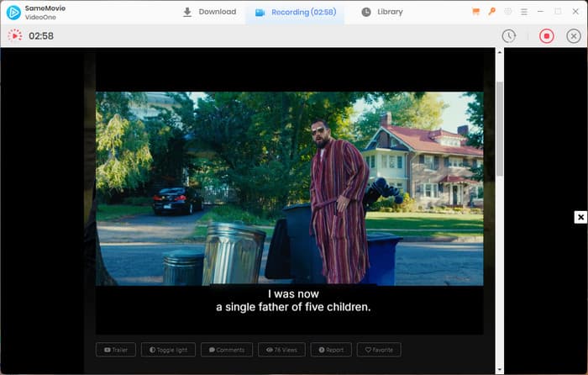Click the Library clock icon

366,12
